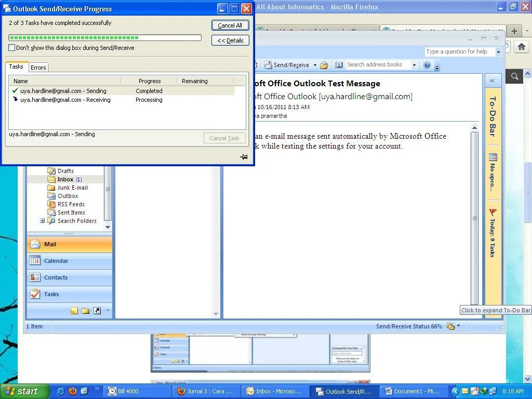Open the Send/Receive dropdown arrow

click(x=315, y=65)
